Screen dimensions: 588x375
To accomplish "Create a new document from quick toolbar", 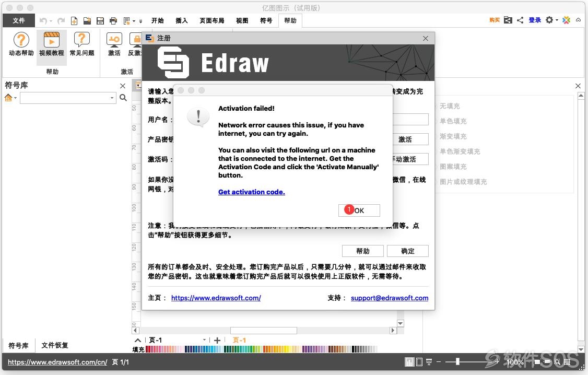I will click(74, 20).
